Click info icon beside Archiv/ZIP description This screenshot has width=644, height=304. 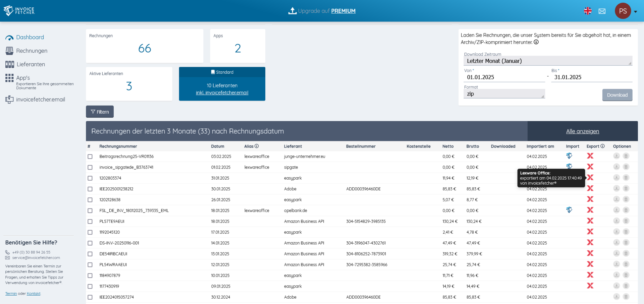536,42
